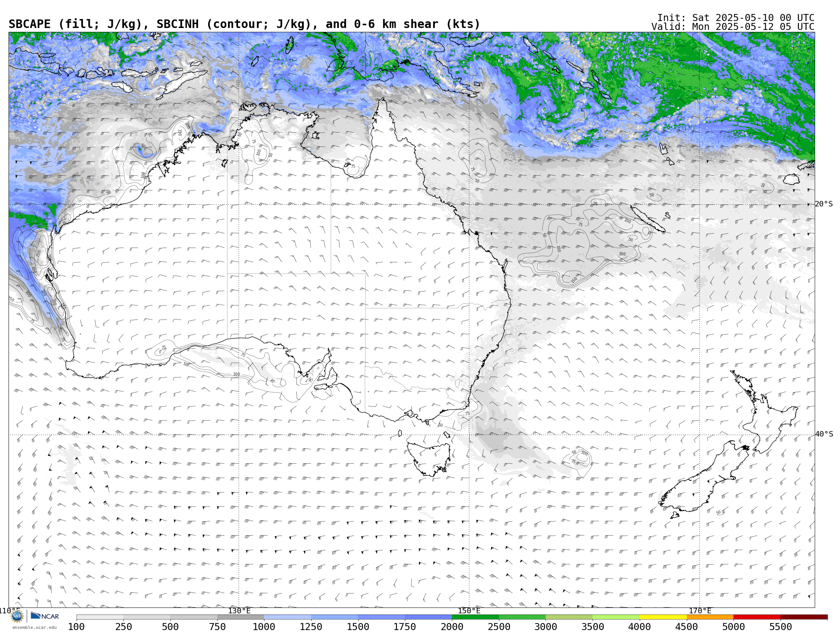Click the 750 colorbar tick label
Viewport: 840px width, 632px height.
click(x=217, y=627)
